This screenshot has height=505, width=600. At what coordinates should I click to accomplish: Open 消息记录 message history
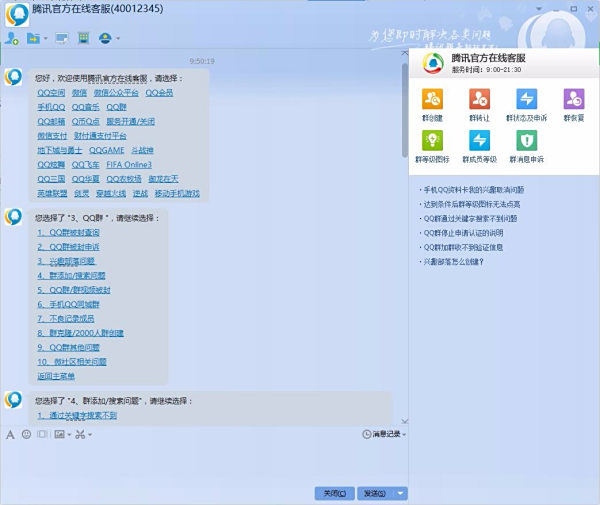384,434
